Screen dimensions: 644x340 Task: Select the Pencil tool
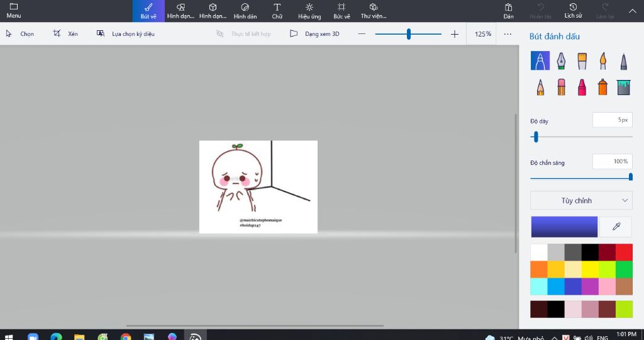click(540, 87)
